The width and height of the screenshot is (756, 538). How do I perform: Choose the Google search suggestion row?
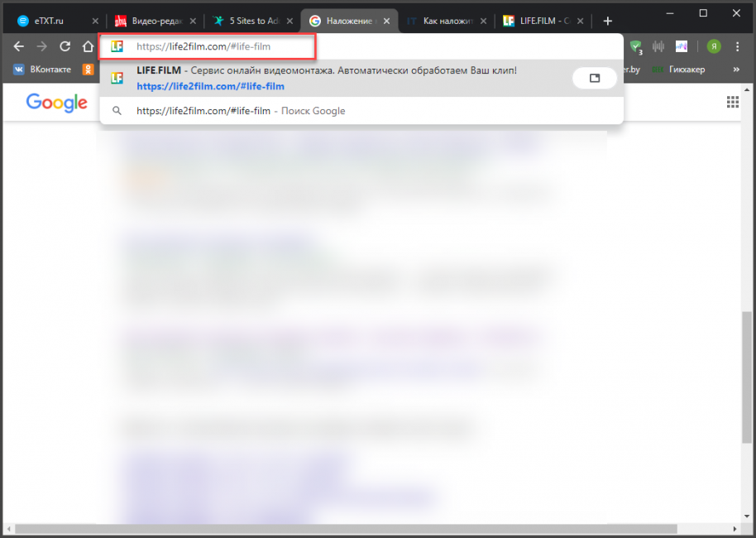pyautogui.click(x=361, y=110)
